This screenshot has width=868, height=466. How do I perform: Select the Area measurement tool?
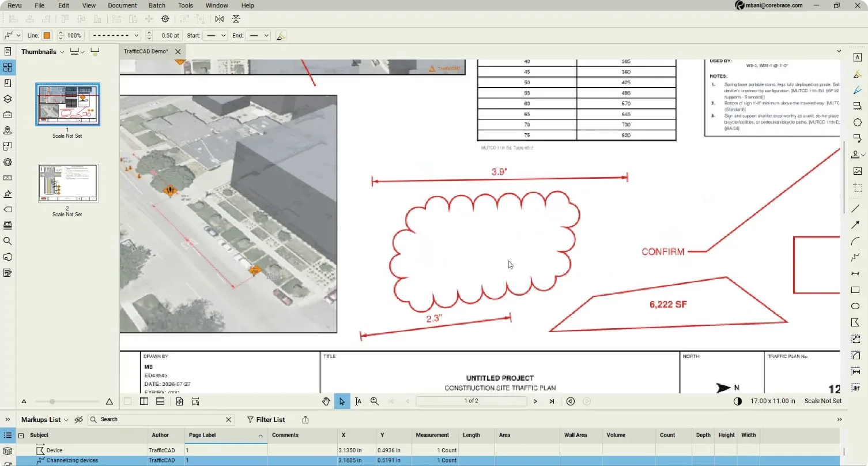click(x=856, y=355)
